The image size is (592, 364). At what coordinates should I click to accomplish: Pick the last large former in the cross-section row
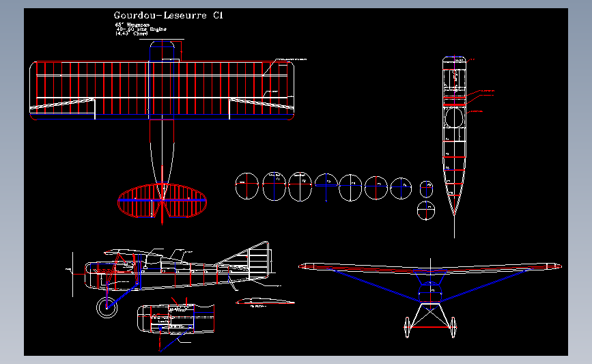401,188
